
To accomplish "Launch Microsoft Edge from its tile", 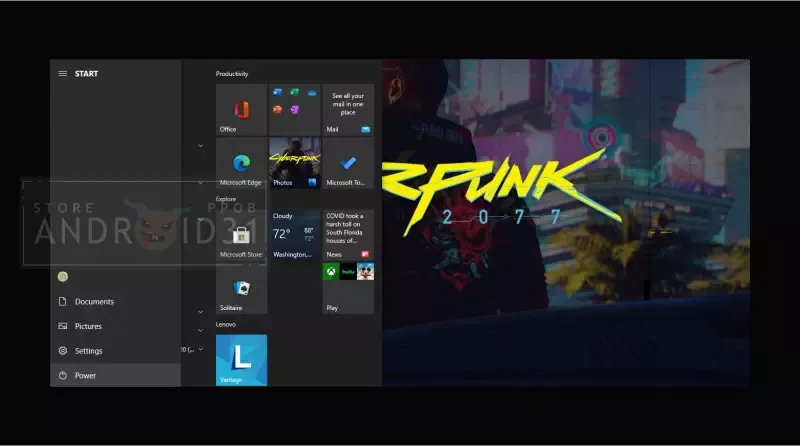I will click(x=241, y=163).
